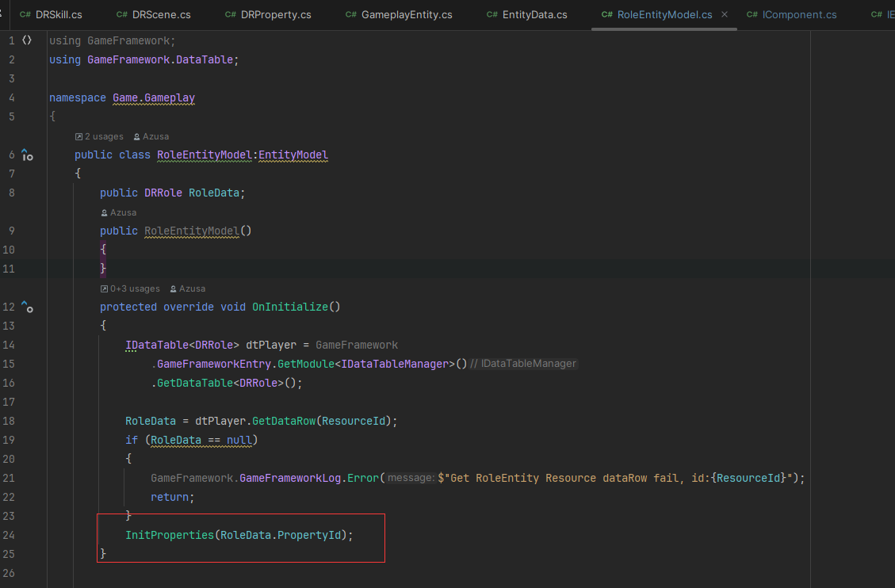895x588 pixels.
Task: Click "GameFrameworkEntry" on line 15
Action: click(214, 364)
